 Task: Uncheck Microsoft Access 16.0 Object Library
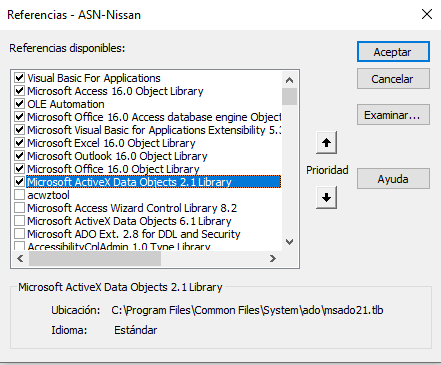pos(19,91)
